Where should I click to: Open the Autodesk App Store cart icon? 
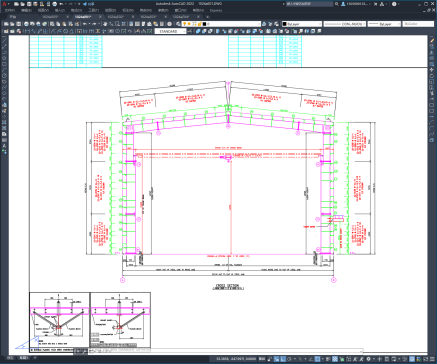point(376,4)
